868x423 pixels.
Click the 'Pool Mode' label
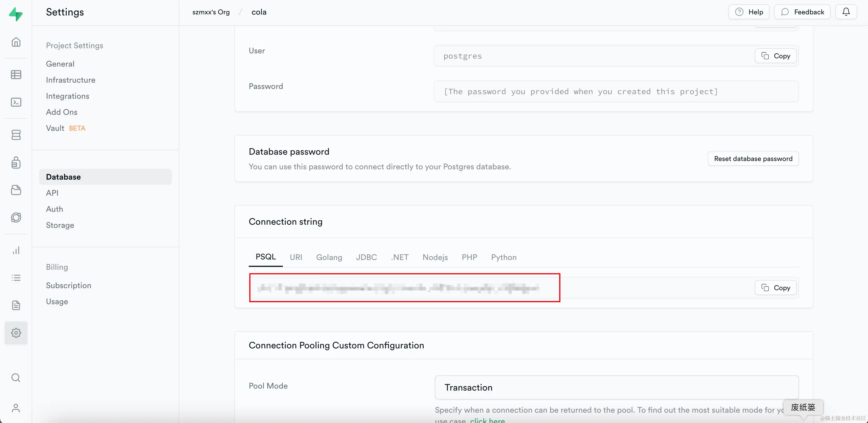point(268,386)
